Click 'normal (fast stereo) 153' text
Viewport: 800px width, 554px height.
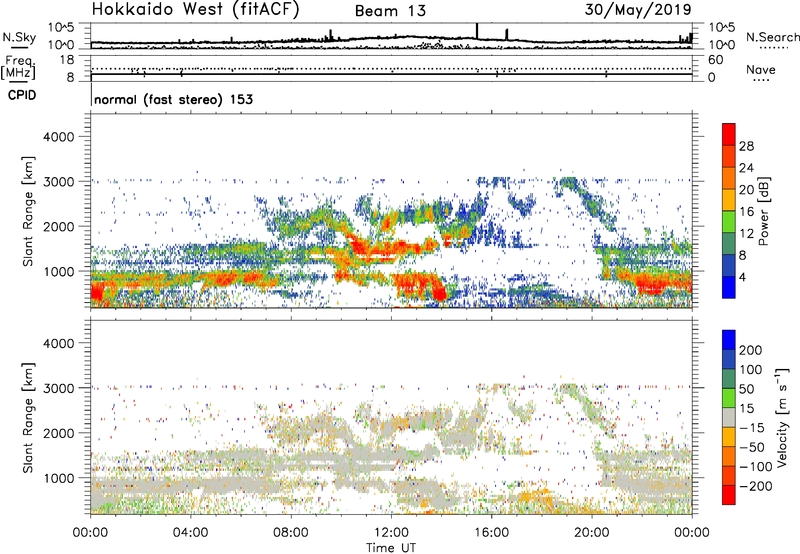(173, 99)
